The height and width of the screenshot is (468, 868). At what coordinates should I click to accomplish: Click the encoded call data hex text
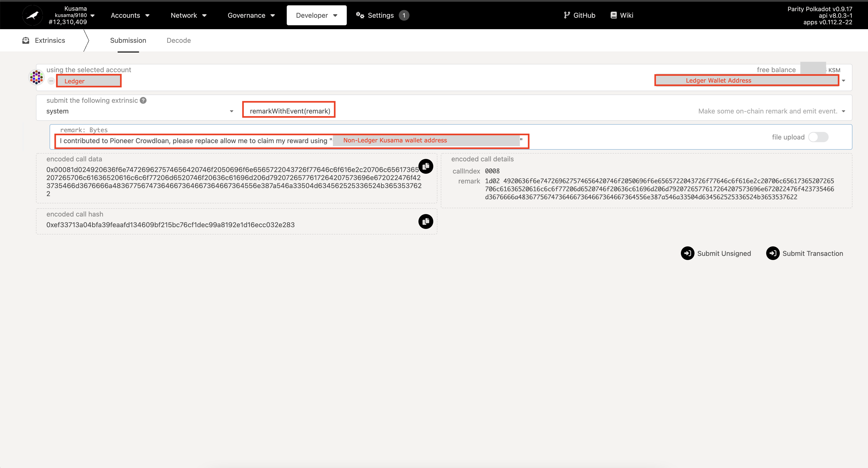234,182
